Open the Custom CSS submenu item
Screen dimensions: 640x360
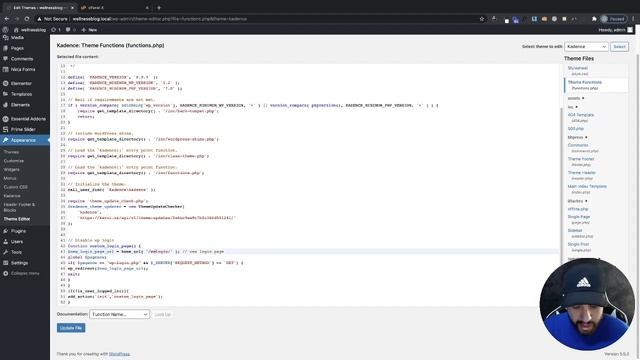(16, 187)
